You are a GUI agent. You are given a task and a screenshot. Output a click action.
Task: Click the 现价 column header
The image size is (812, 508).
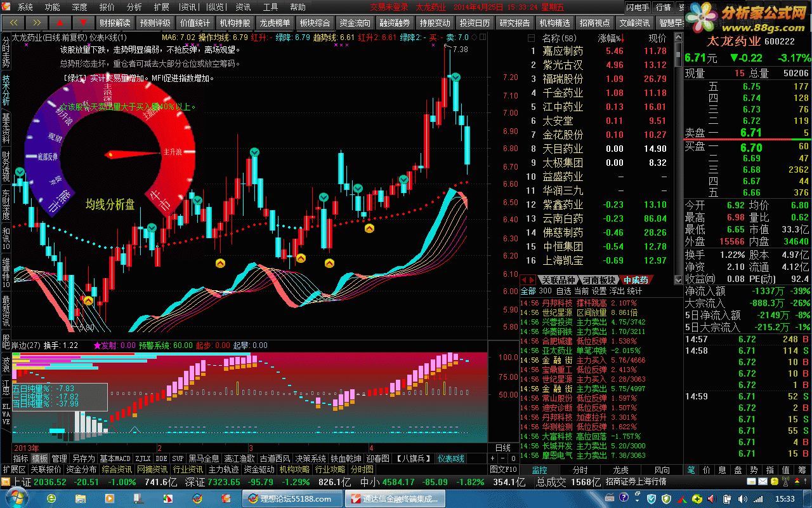click(657, 38)
